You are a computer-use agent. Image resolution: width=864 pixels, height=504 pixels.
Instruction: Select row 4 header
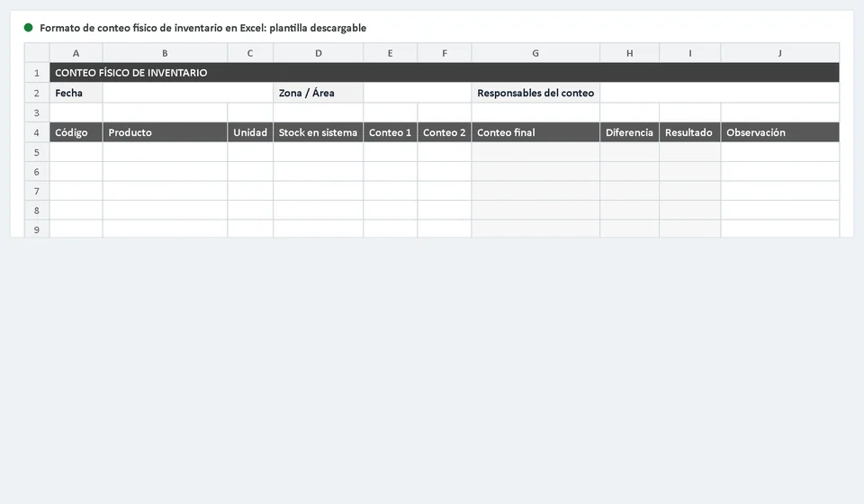(37, 132)
